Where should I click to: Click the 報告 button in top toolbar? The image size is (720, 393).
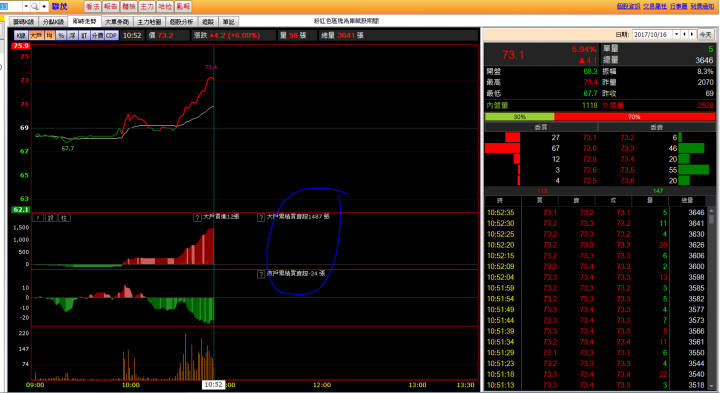pos(111,6)
